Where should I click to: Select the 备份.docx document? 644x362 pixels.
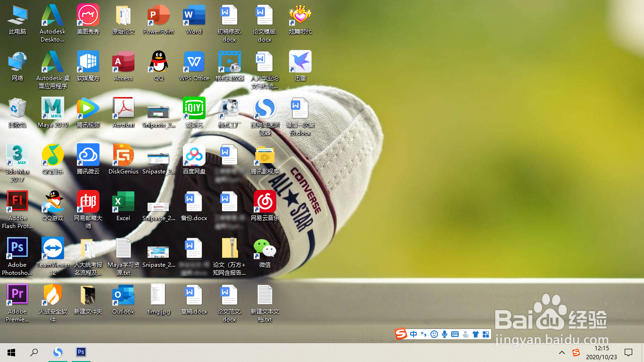pos(194,206)
